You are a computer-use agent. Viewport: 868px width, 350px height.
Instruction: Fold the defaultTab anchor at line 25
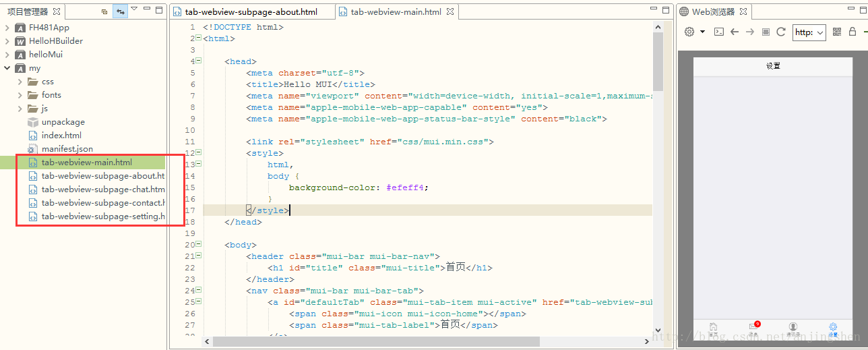[x=199, y=301]
